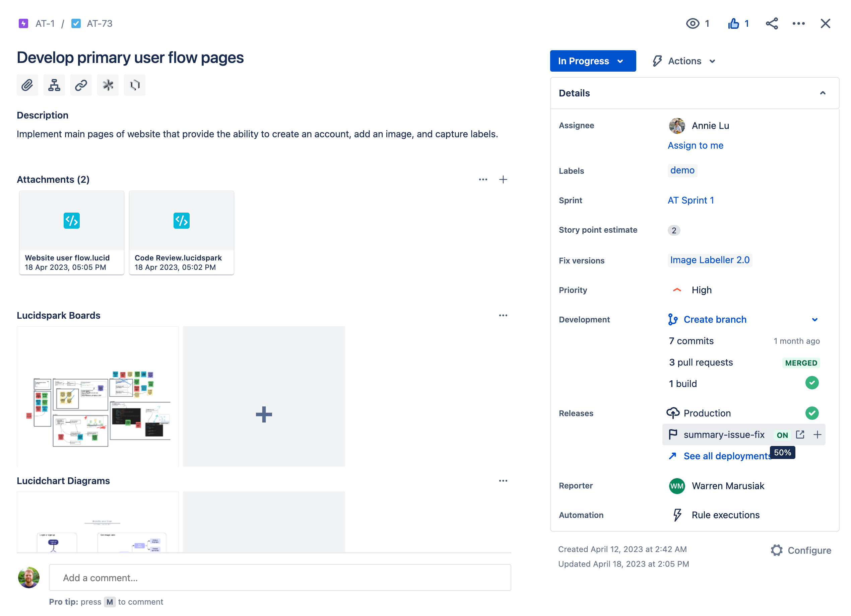Click the paperclip attachment icon
Viewport: 851px width, 616px height.
click(27, 85)
